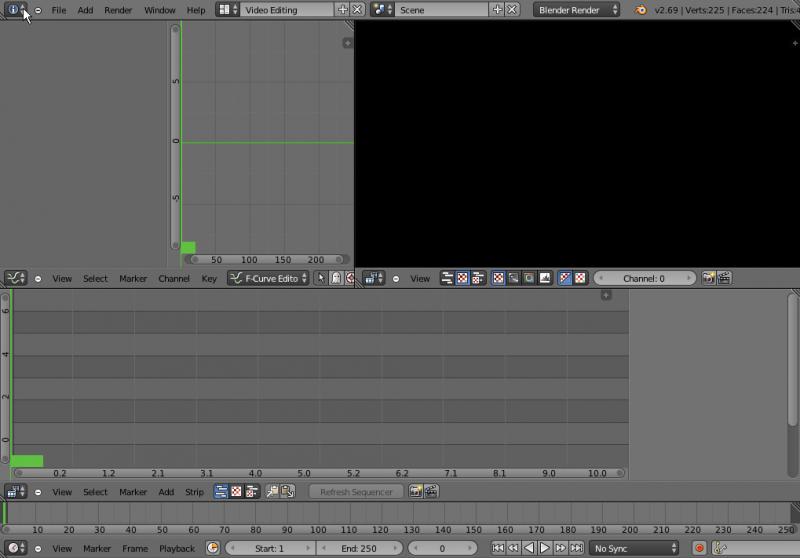Collapse the sequencer header menus
The height and width of the screenshot is (558, 800).
(x=38, y=492)
